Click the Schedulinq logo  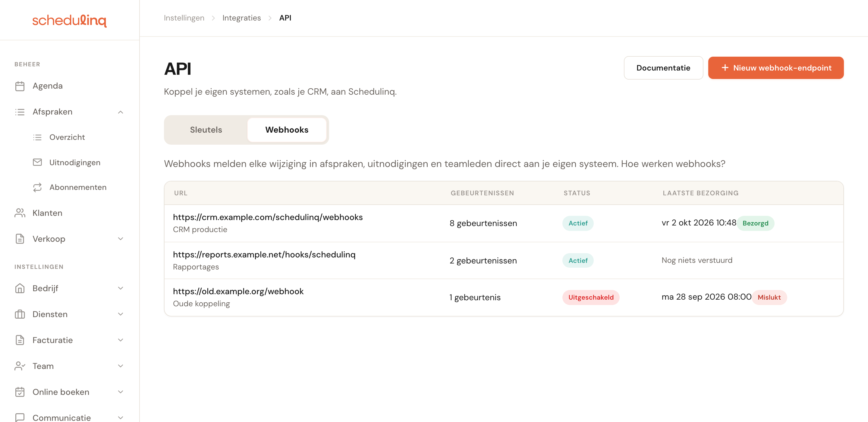point(69,20)
